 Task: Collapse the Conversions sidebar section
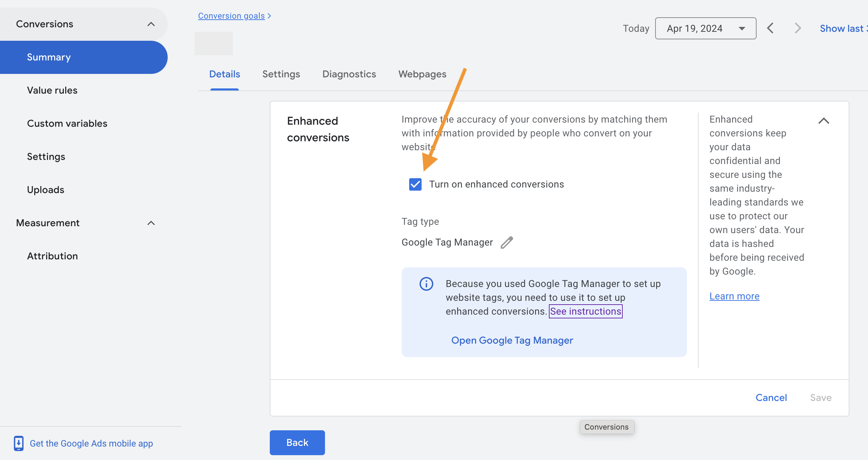coord(151,24)
